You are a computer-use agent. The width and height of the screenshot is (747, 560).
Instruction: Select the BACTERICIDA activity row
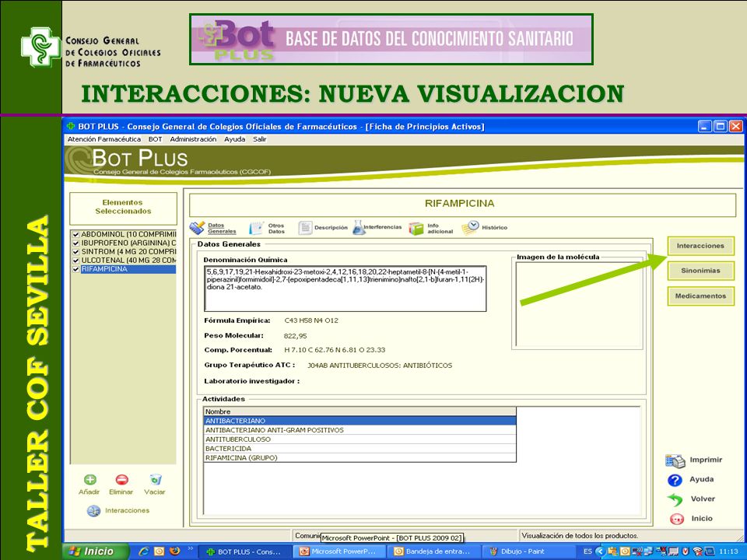pyautogui.click(x=359, y=449)
